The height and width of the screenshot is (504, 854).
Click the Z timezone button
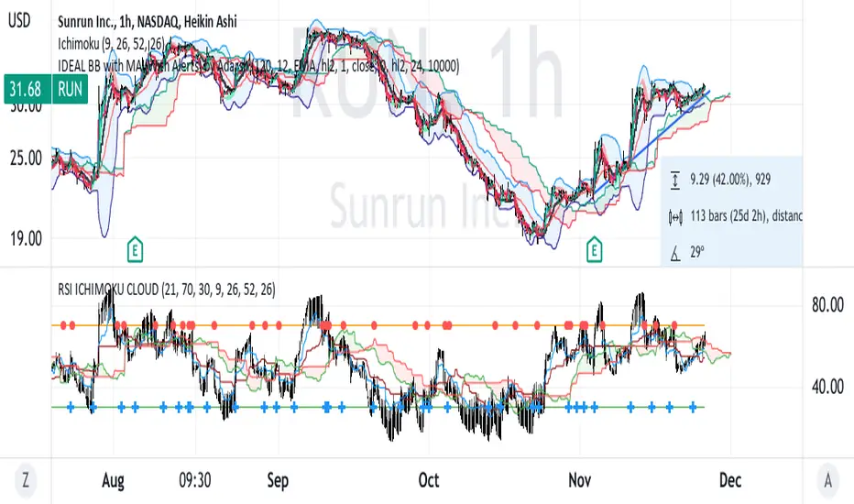click(26, 480)
